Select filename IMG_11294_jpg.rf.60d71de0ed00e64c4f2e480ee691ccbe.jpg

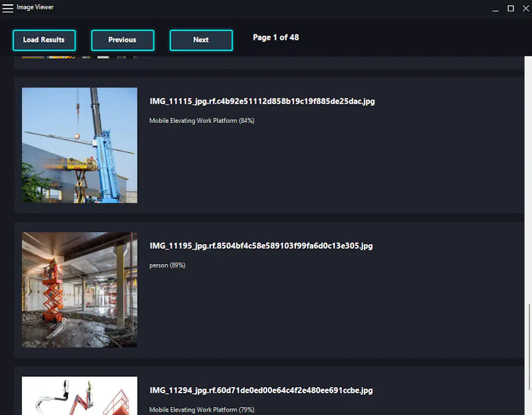261,390
